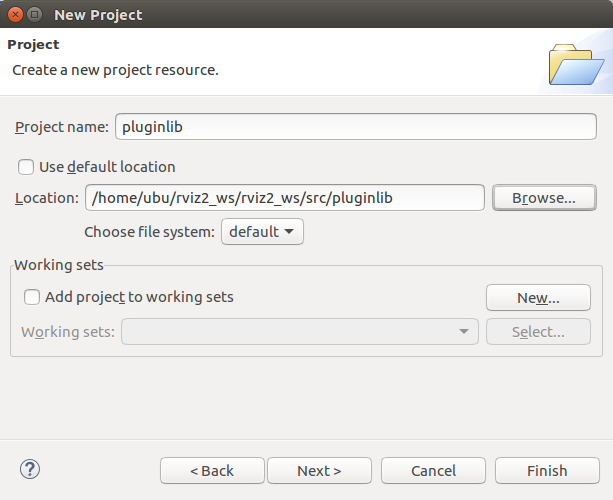Click into the Location path field
This screenshot has height=500, width=613.
(x=284, y=198)
